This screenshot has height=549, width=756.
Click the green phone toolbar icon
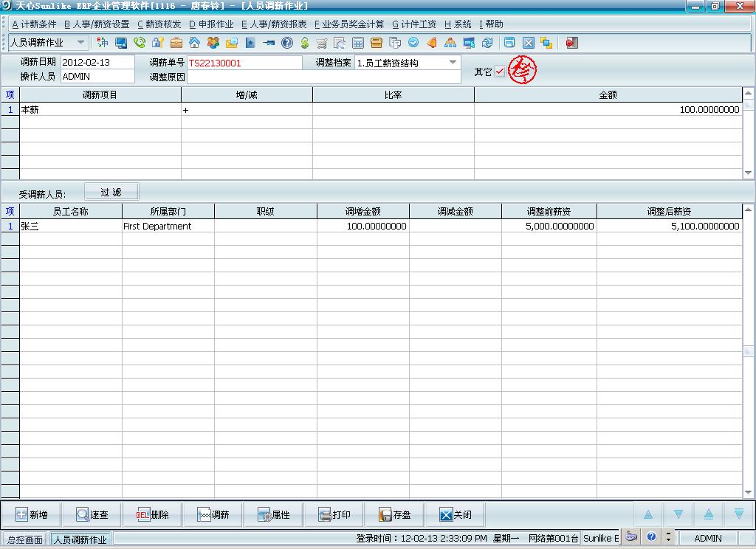click(140, 43)
